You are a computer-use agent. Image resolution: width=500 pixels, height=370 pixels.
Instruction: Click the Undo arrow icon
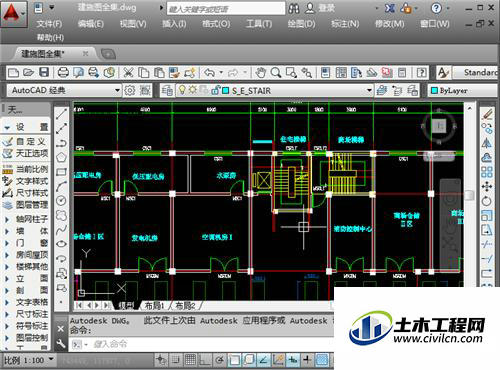click(x=209, y=72)
